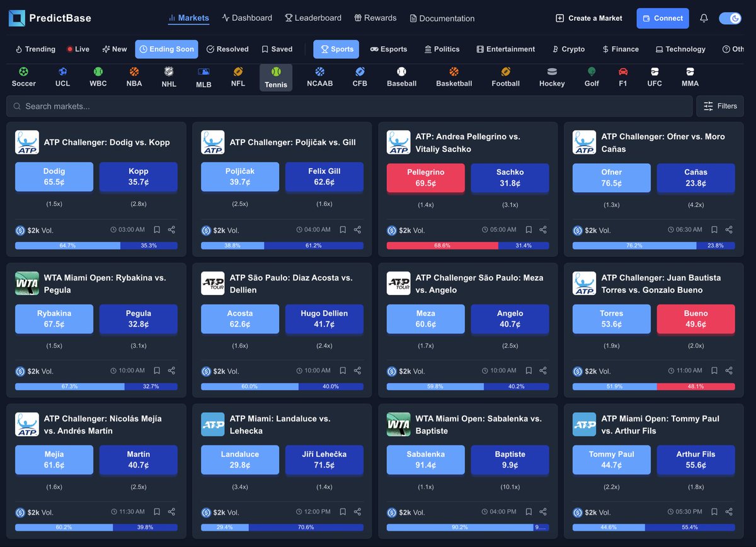This screenshot has height=547, width=756.
Task: Click Create a Market button
Action: [x=589, y=18]
